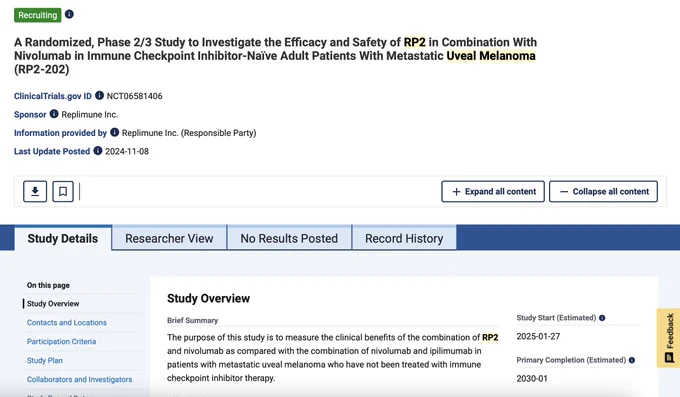Open Collaborators and Investigators section link
Viewport: 680px width, 397px height.
point(79,379)
